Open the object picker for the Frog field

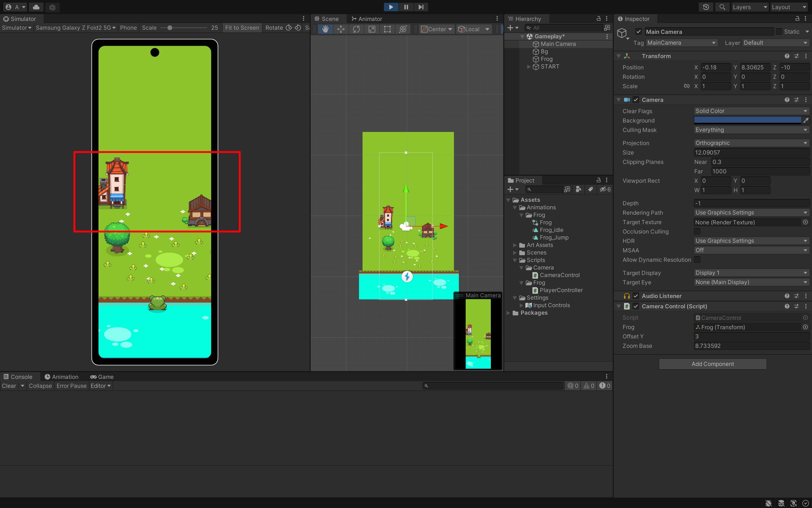coord(805,327)
